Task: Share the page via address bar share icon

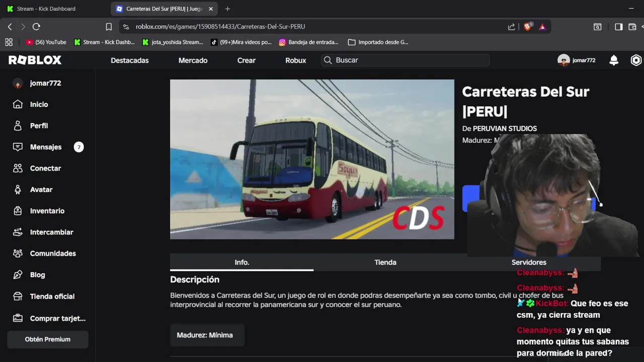Action: click(511, 27)
